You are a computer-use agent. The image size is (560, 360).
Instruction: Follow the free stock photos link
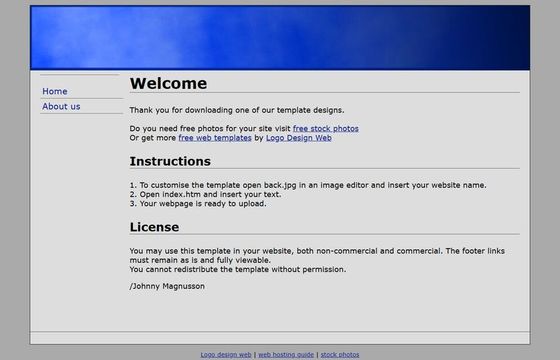click(326, 129)
